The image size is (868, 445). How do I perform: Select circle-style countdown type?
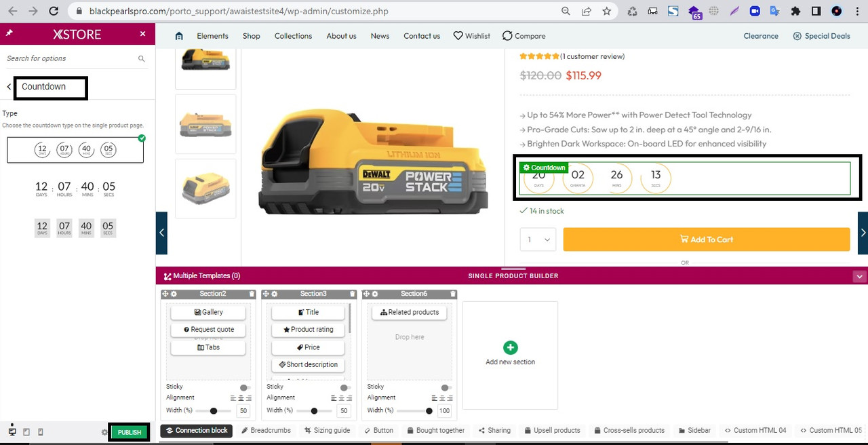pyautogui.click(x=75, y=150)
